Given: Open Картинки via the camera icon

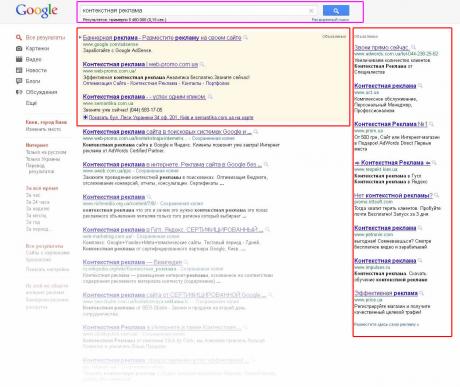Looking at the screenshot, I should [19, 48].
